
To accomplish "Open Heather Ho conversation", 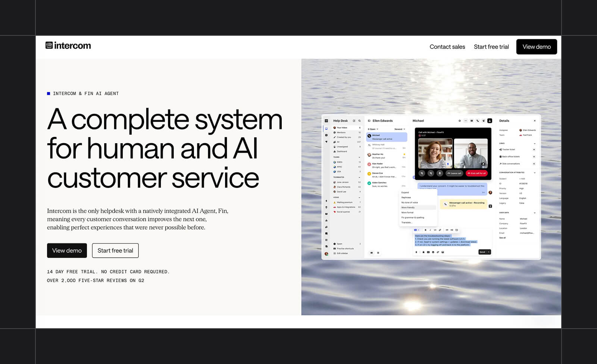I will (x=387, y=156).
